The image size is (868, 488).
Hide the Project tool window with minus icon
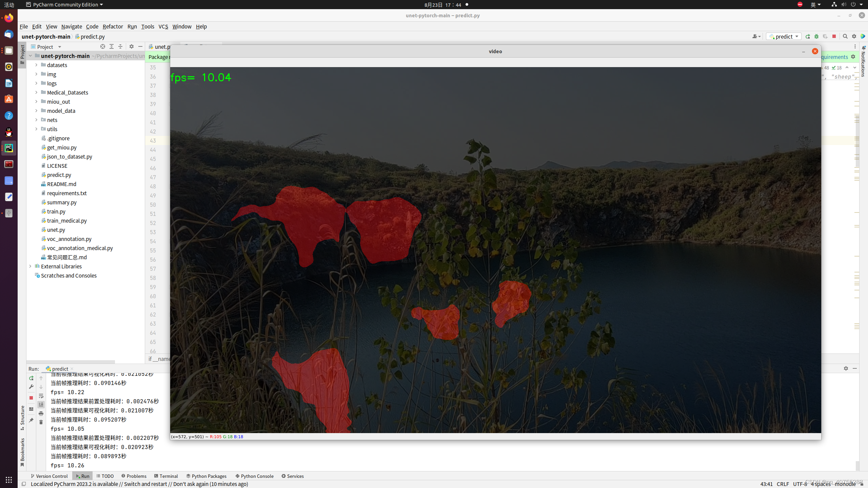coord(140,47)
